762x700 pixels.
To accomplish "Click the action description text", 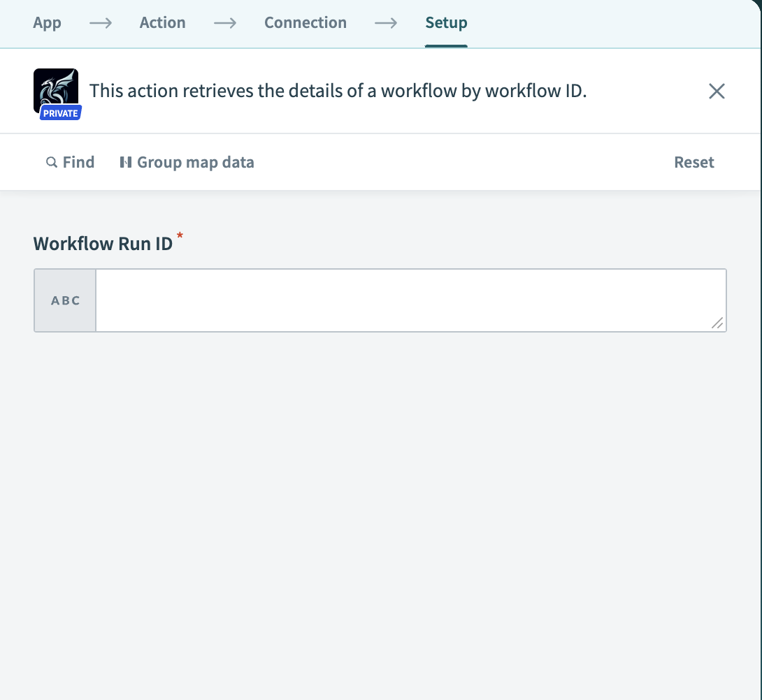I will pyautogui.click(x=338, y=91).
